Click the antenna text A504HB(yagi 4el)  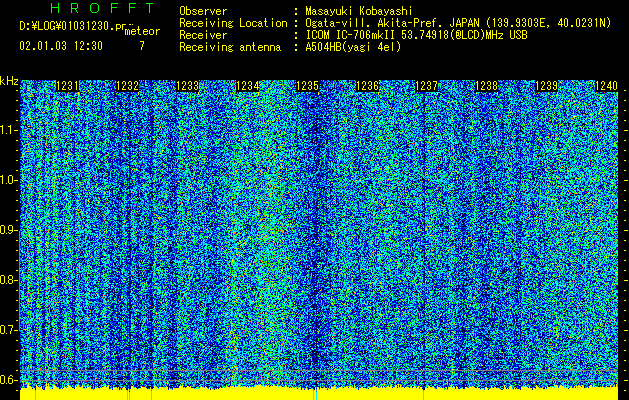click(x=353, y=47)
